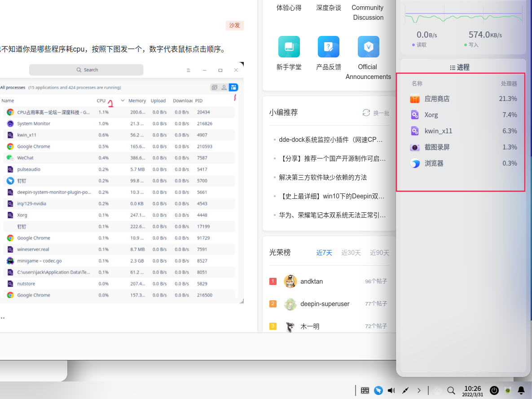Select the 浏览器 0.3% usage value
This screenshot has width=532, height=399.
510,163
